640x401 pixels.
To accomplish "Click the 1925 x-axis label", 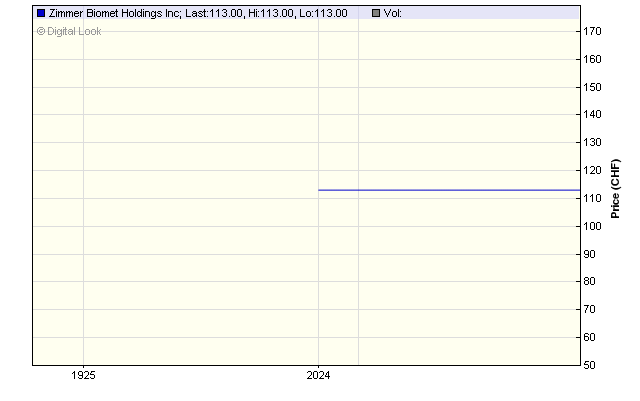I will tap(83, 375).
